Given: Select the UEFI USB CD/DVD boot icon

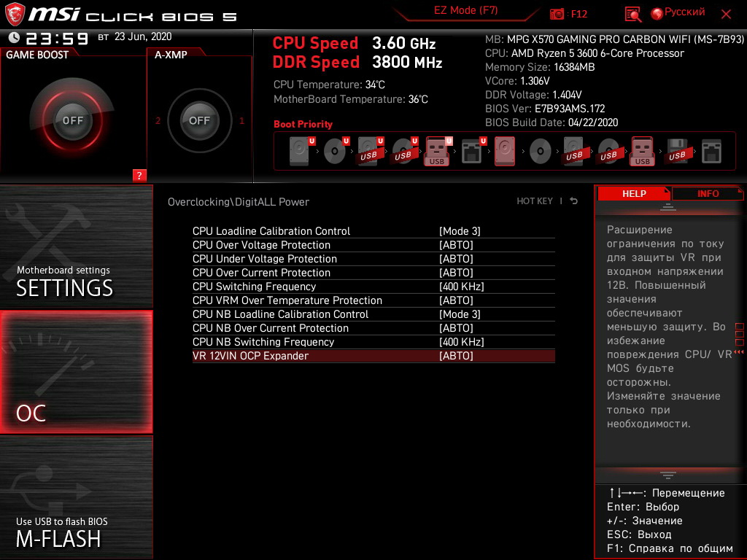Looking at the screenshot, I should [405, 151].
